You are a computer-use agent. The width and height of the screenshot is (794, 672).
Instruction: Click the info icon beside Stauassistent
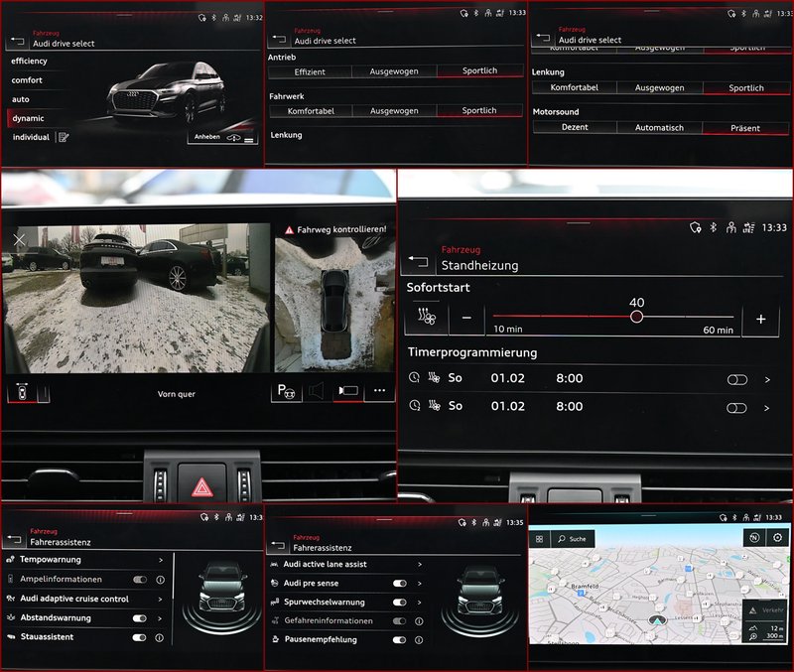click(160, 637)
